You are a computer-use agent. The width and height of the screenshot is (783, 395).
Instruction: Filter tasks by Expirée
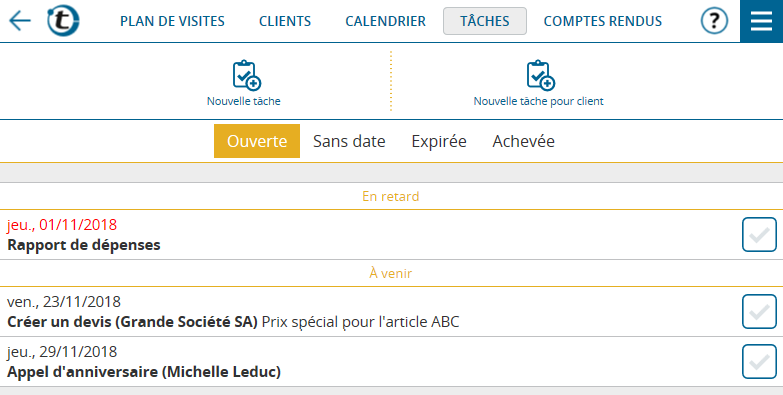439,141
